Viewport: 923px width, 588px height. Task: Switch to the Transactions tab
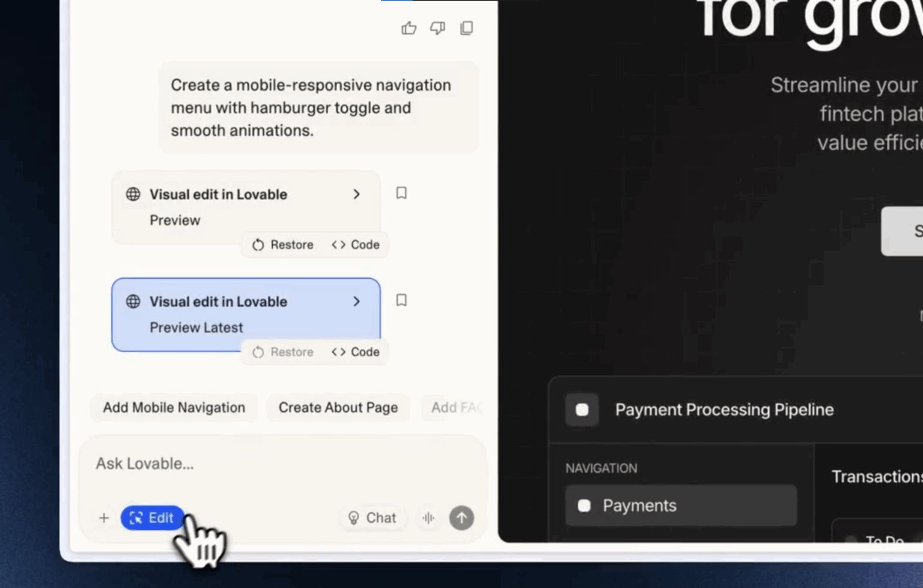point(876,476)
